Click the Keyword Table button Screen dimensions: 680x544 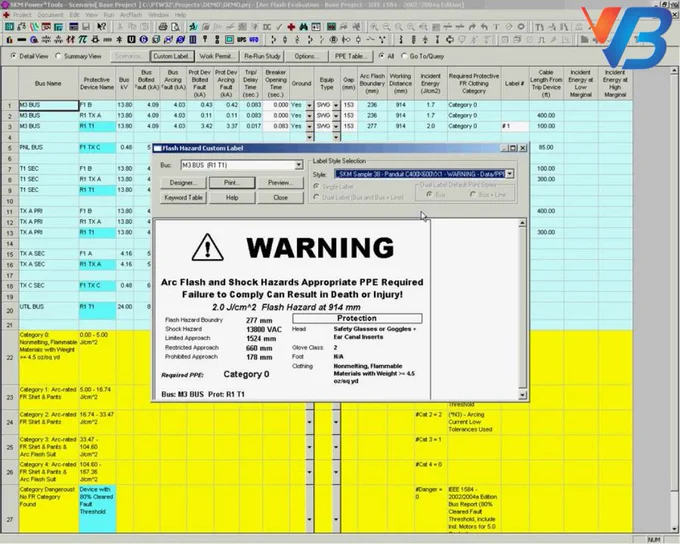[x=183, y=197]
